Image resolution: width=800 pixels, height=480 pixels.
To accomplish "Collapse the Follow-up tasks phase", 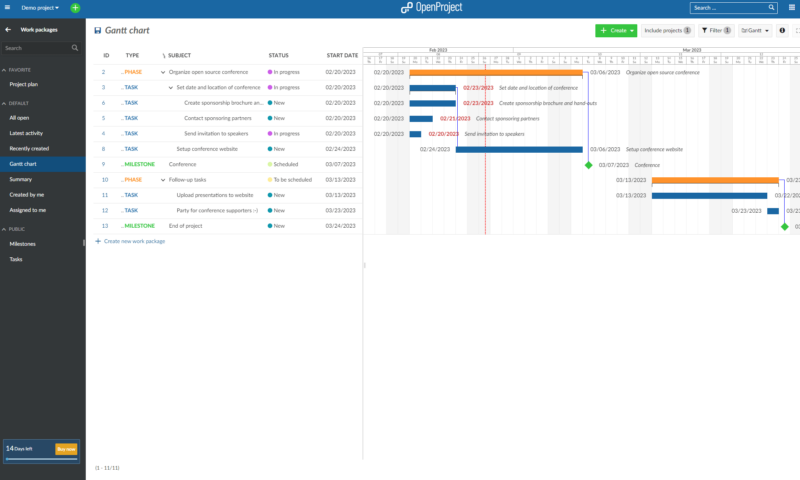I will [163, 180].
